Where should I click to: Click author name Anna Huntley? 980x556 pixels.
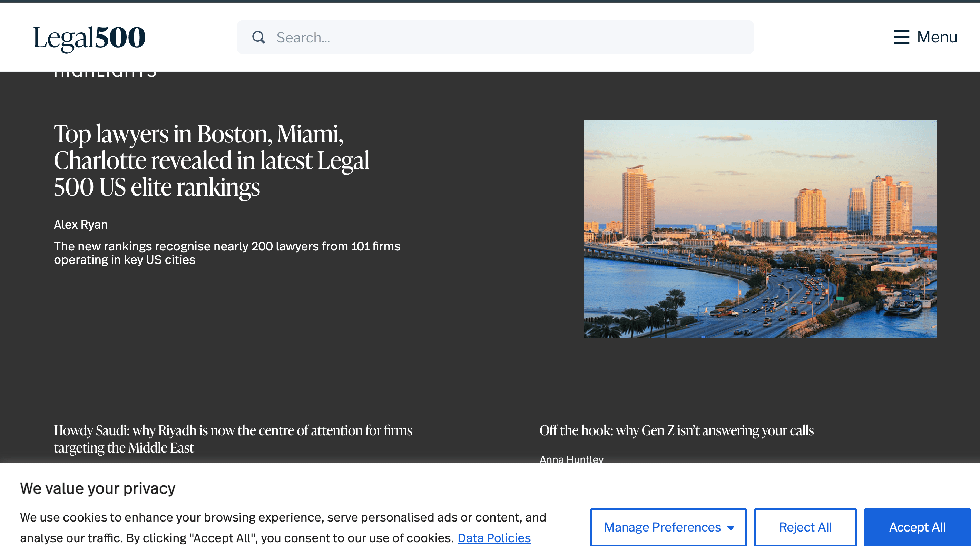(571, 459)
